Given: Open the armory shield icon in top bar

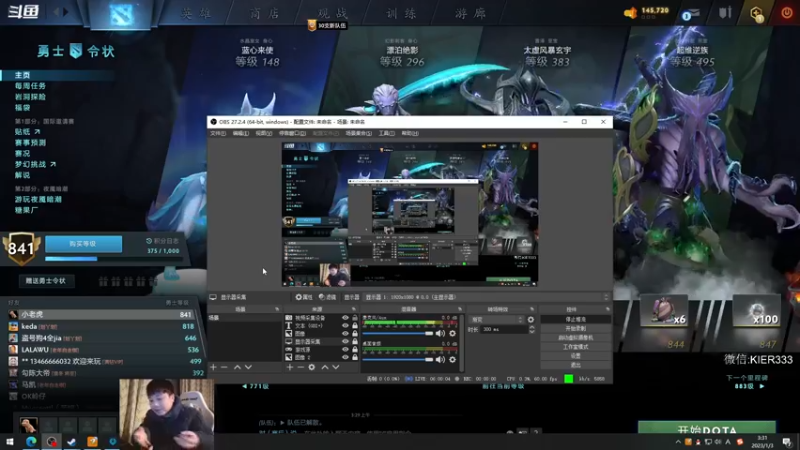Looking at the screenshot, I should [725, 13].
